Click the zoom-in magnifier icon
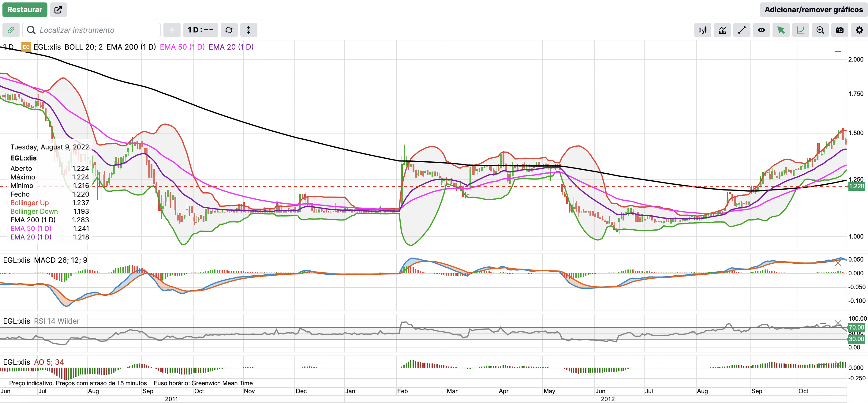Image resolution: width=868 pixels, height=403 pixels. (x=820, y=30)
